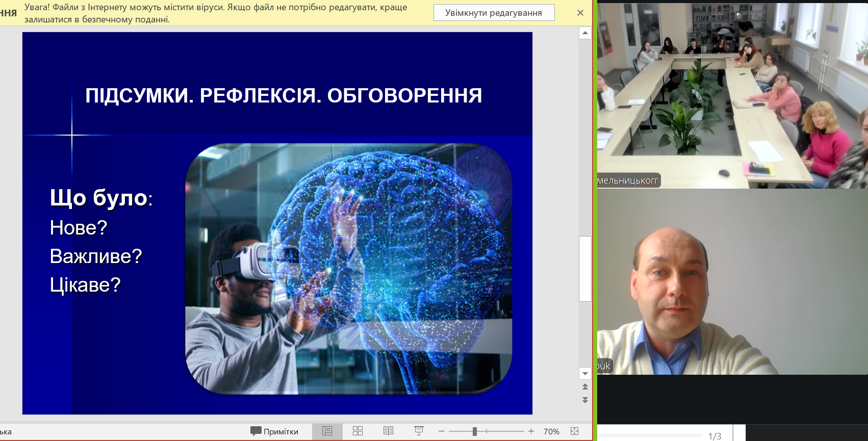868x441 pixels.
Task: Close the protected view warning bar
Action: (580, 13)
